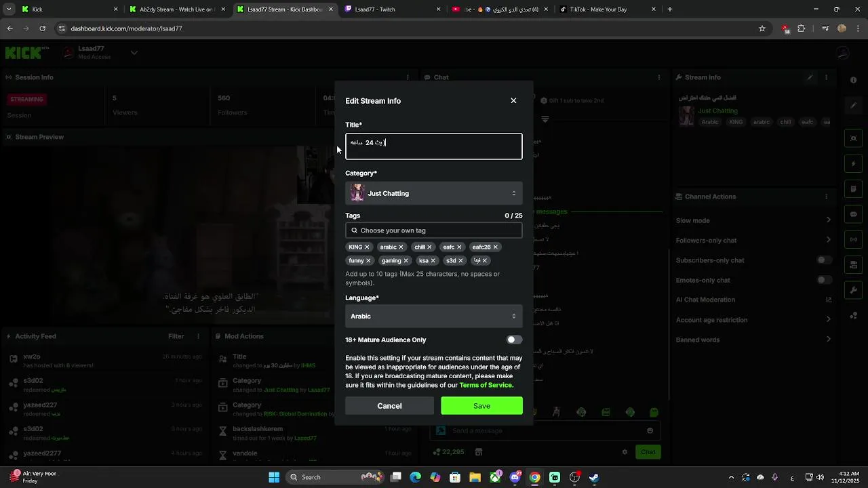The image size is (868, 488).
Task: Remove the arabic tag
Action: (x=401, y=247)
